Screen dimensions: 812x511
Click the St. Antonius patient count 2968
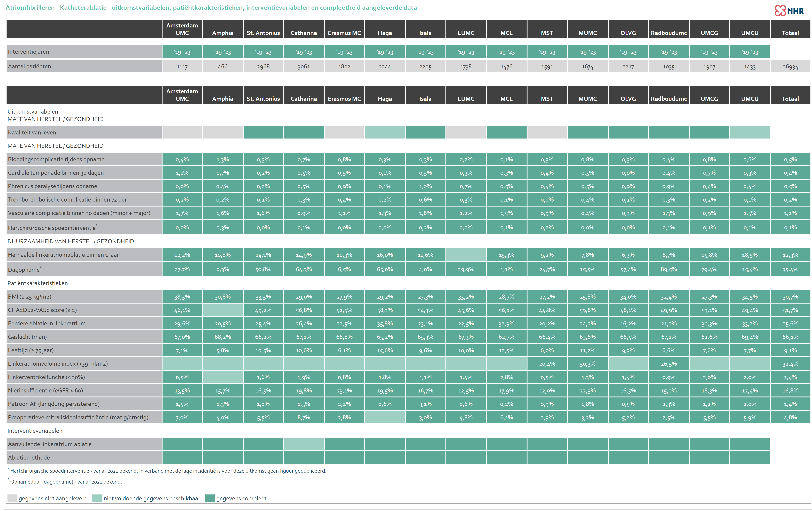(x=263, y=66)
